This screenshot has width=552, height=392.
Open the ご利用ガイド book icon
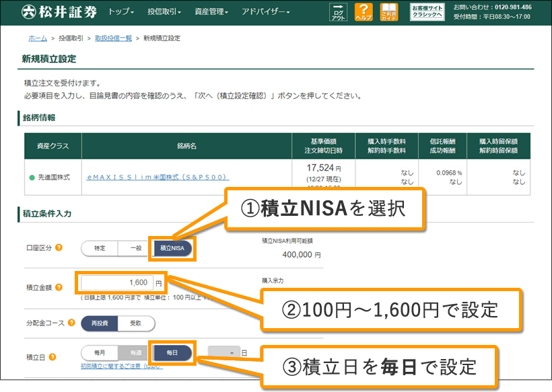[389, 12]
